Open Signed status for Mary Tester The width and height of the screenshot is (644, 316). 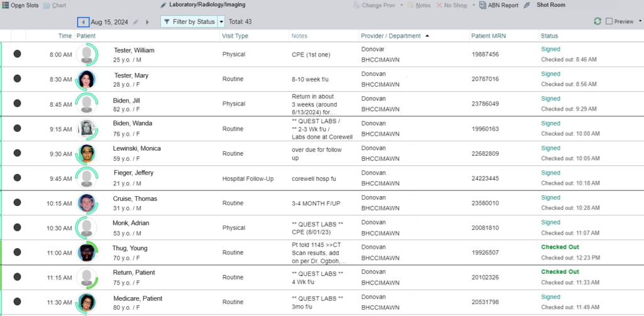[x=550, y=74]
